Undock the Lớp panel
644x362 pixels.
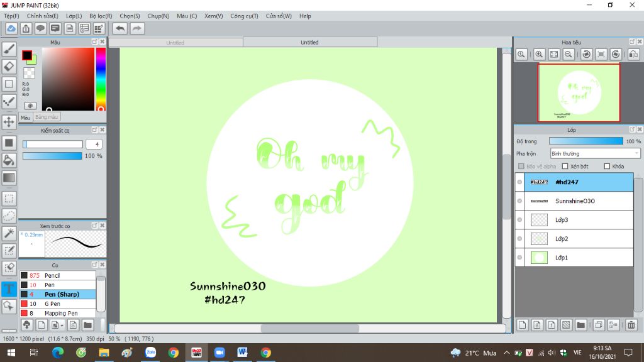point(632,129)
